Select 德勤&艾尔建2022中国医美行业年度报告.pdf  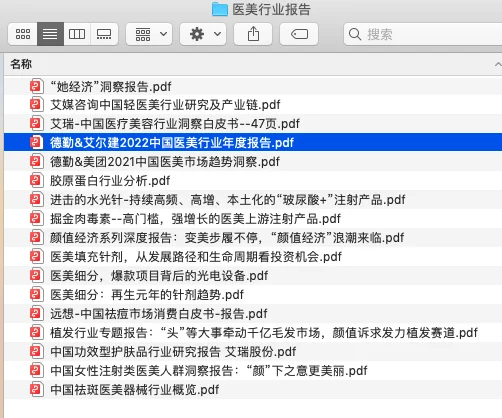[x=172, y=143]
